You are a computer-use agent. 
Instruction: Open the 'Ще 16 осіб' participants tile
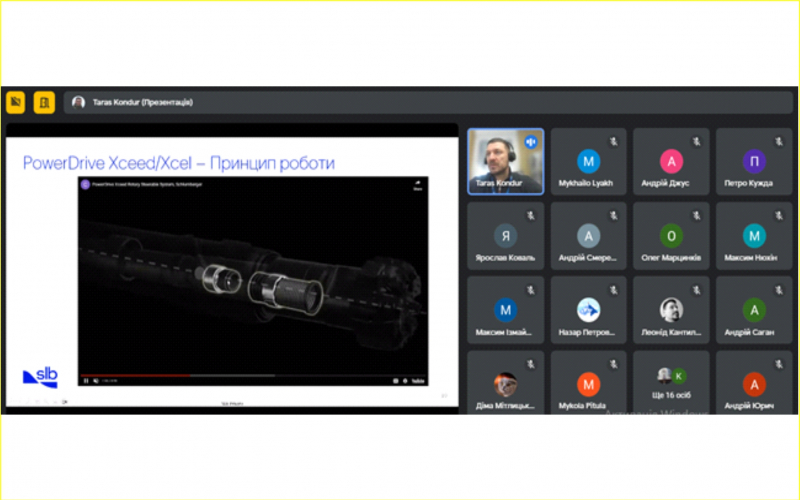[671, 382]
